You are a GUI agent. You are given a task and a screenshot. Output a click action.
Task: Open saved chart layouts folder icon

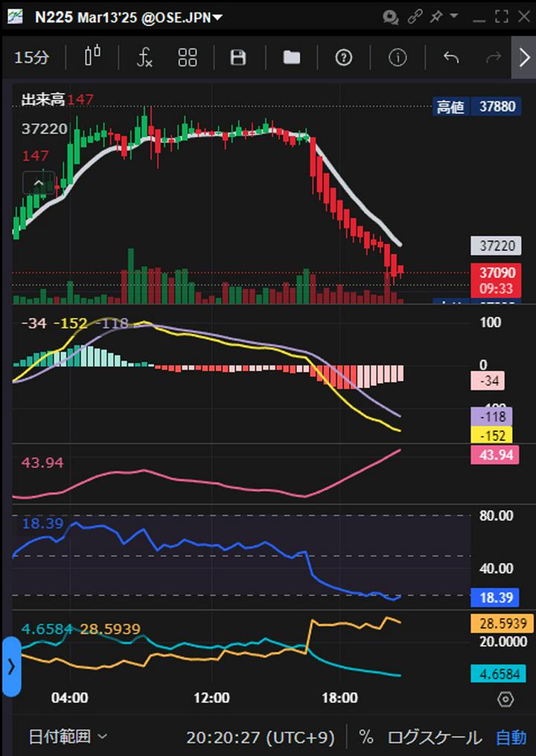tap(292, 57)
